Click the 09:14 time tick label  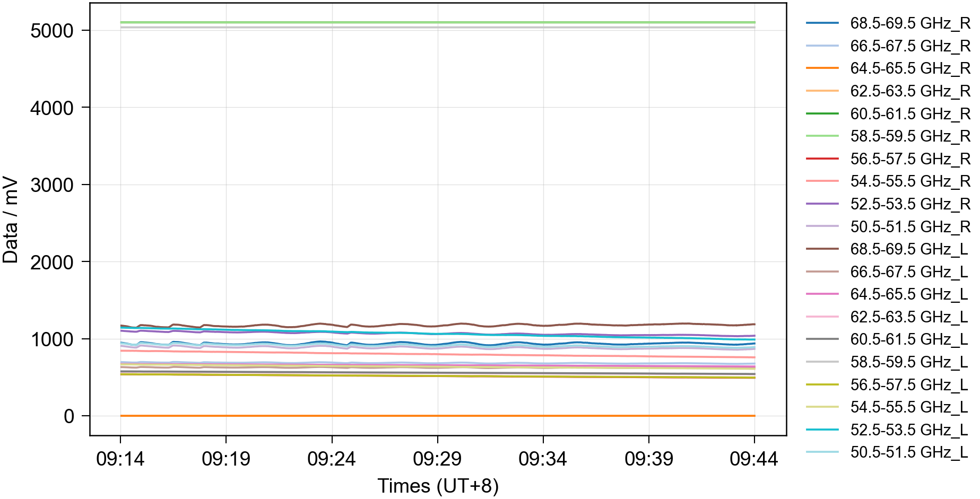(x=120, y=459)
